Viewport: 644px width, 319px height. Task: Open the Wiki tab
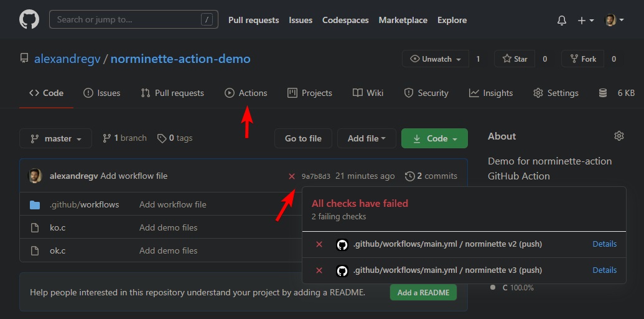368,93
